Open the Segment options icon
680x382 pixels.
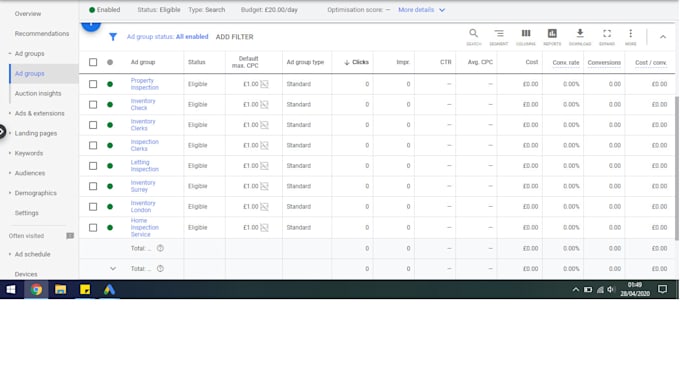click(x=499, y=36)
